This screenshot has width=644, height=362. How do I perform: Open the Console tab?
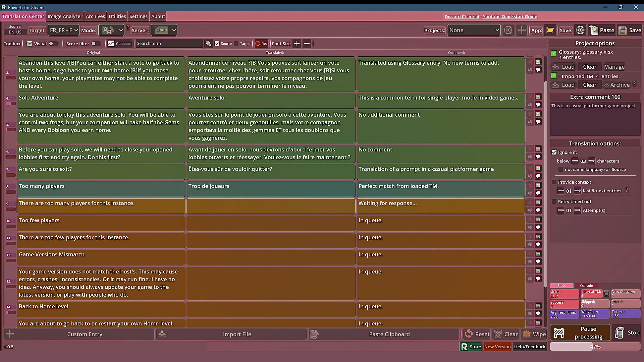click(x=586, y=286)
